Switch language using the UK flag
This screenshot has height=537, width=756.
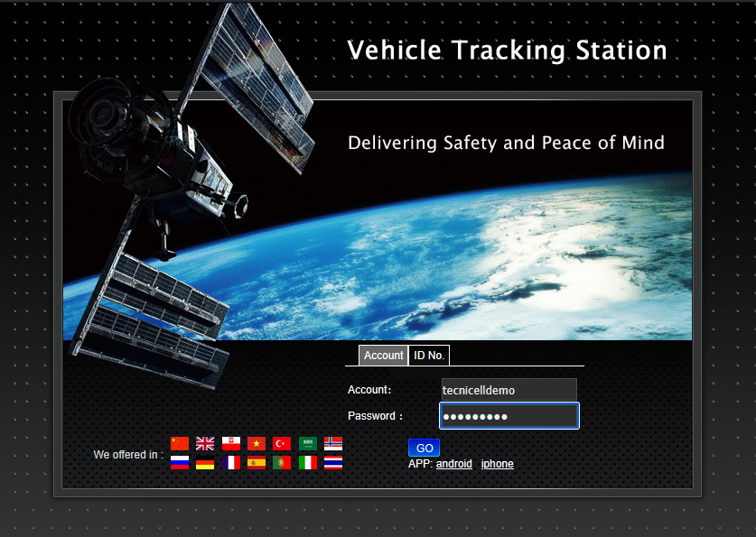tap(205, 443)
